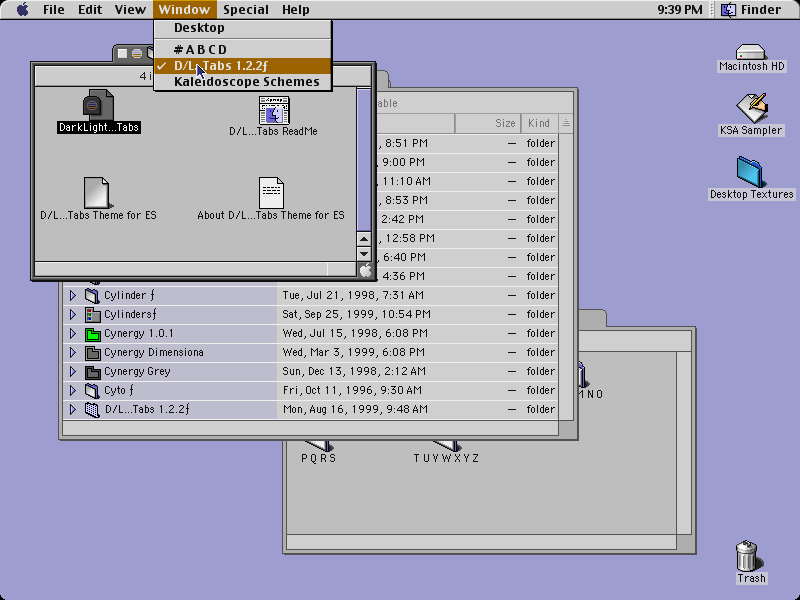Image resolution: width=800 pixels, height=600 pixels.
Task: Expand the Cylinder ƒ folder triangle
Action: click(x=72, y=295)
